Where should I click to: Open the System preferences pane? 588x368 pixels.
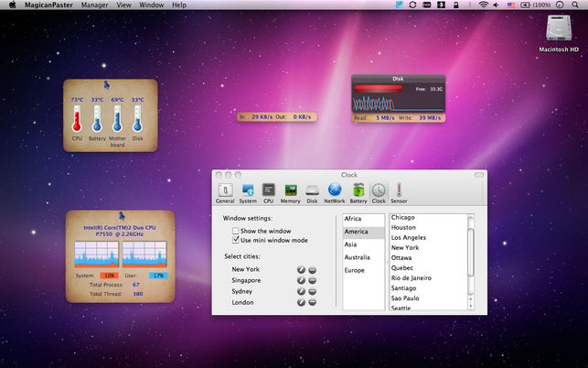coord(248,193)
